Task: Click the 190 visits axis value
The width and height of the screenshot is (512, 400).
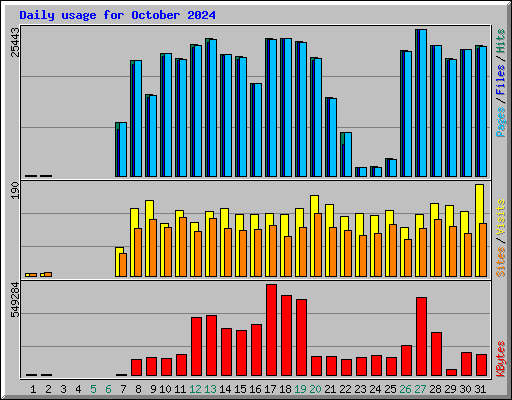Action: [x=15, y=191]
